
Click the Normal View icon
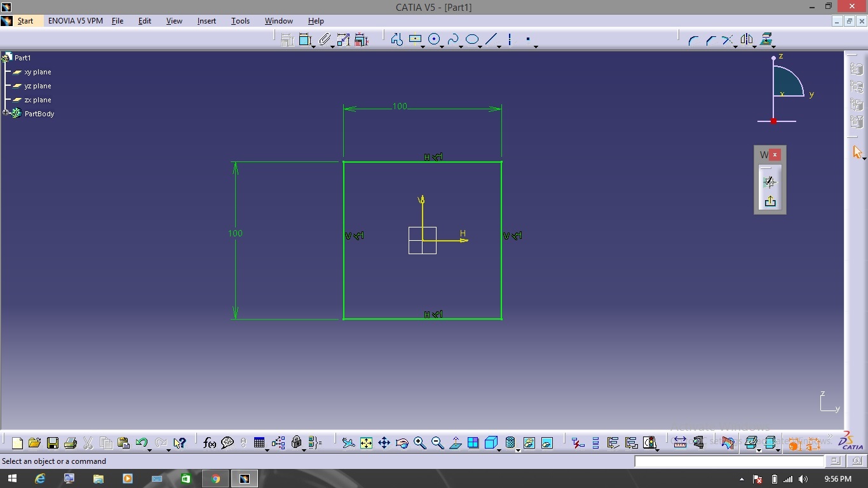(456, 443)
